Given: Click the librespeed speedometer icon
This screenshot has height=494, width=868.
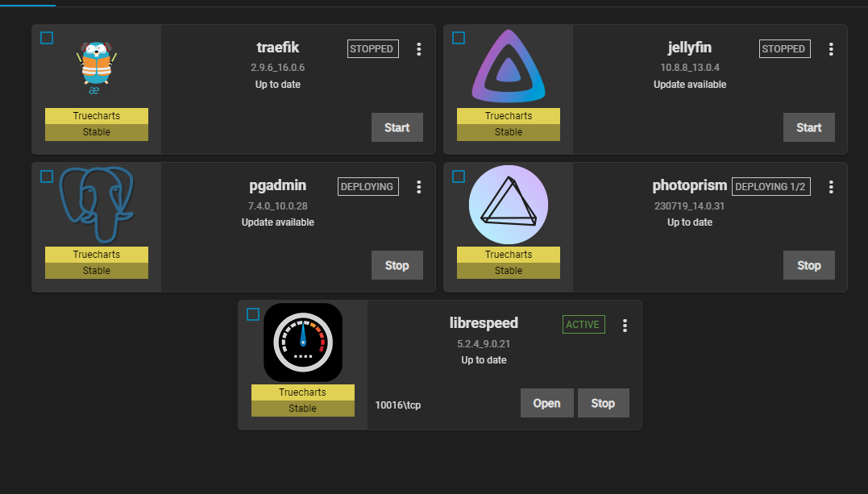Looking at the screenshot, I should 303,342.
